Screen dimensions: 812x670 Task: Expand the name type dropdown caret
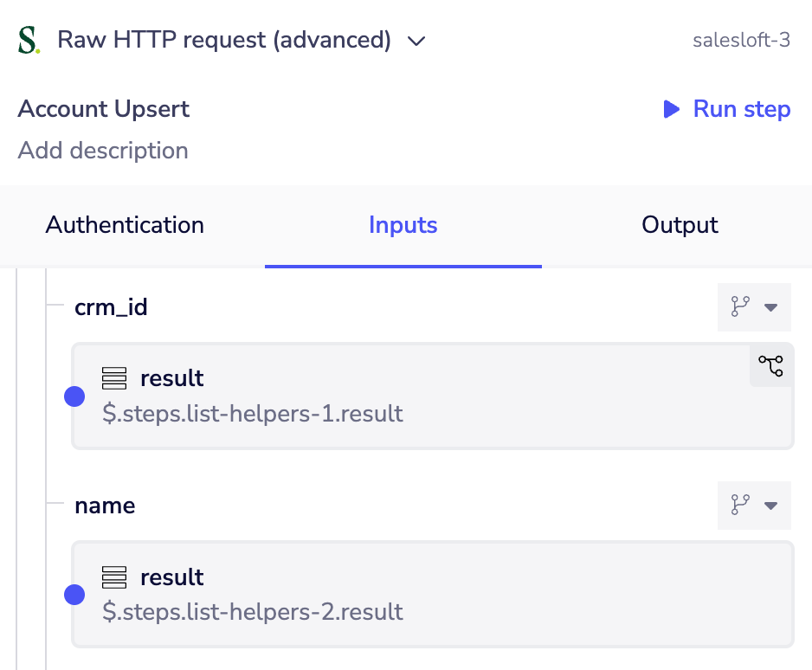click(x=770, y=505)
